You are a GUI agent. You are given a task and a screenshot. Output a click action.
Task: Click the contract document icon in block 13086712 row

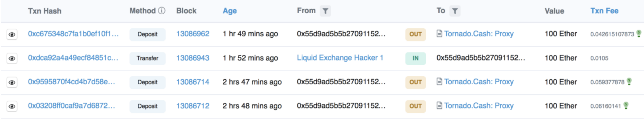point(439,106)
